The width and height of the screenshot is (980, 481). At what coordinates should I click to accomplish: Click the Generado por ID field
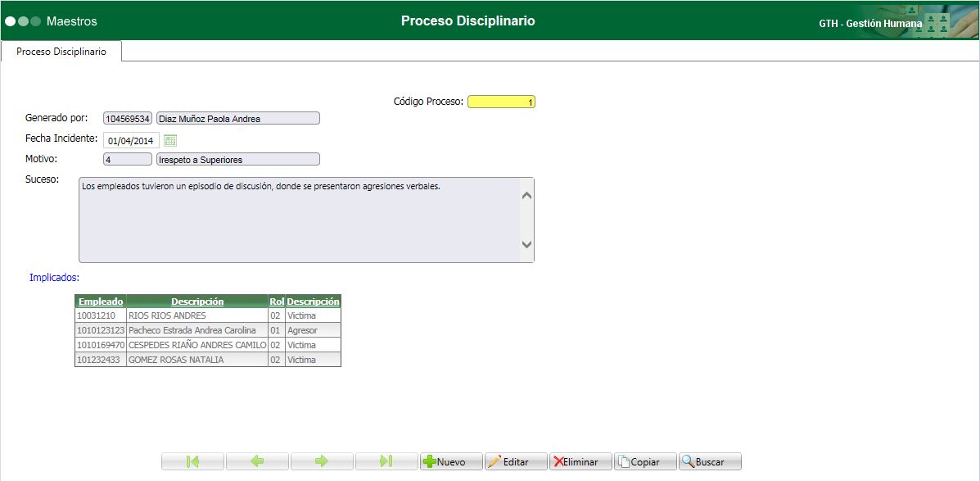[128, 118]
